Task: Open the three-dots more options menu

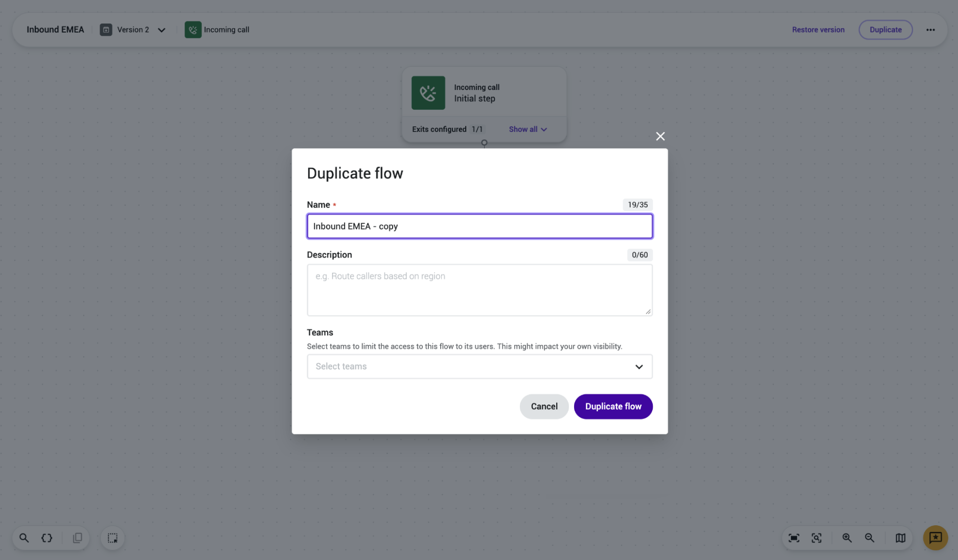Action: (x=930, y=30)
